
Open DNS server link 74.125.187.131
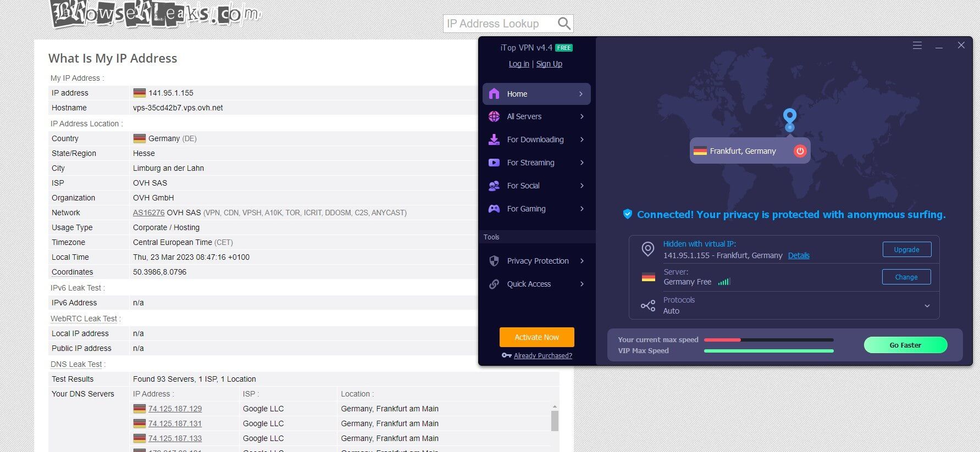[175, 423]
